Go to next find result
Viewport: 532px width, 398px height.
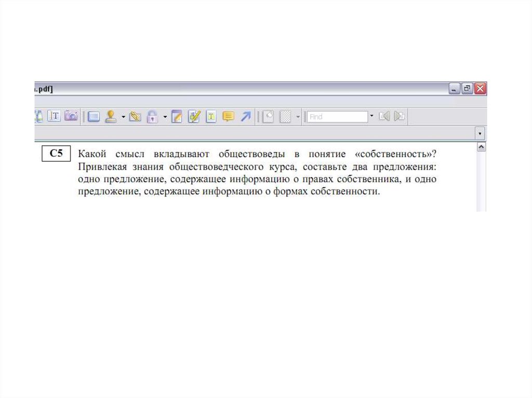400,117
